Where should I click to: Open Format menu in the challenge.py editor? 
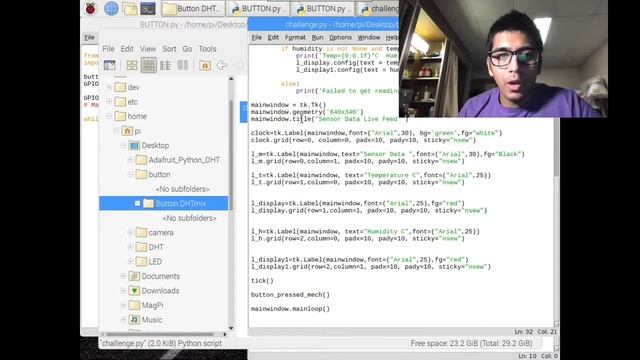295,37
